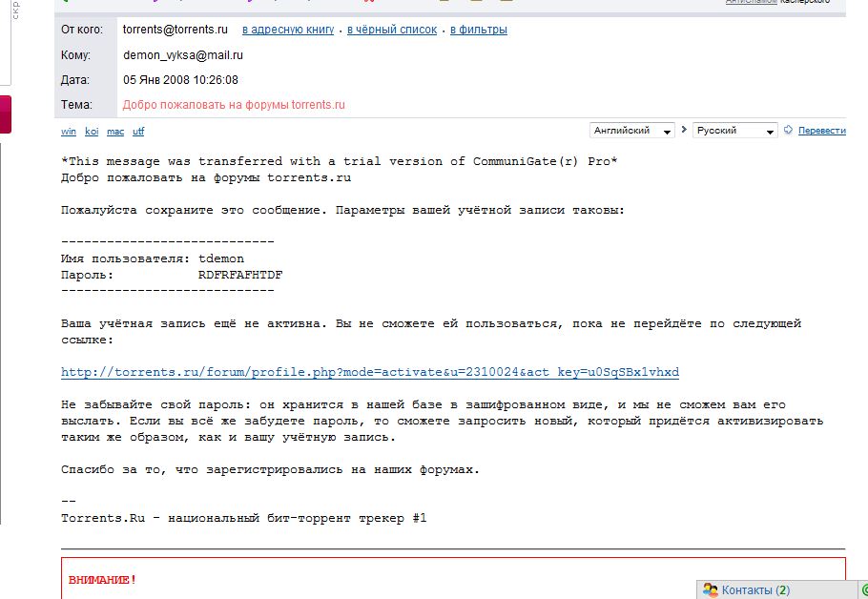
Task: Open the Русский target language dropdown
Action: click(734, 131)
